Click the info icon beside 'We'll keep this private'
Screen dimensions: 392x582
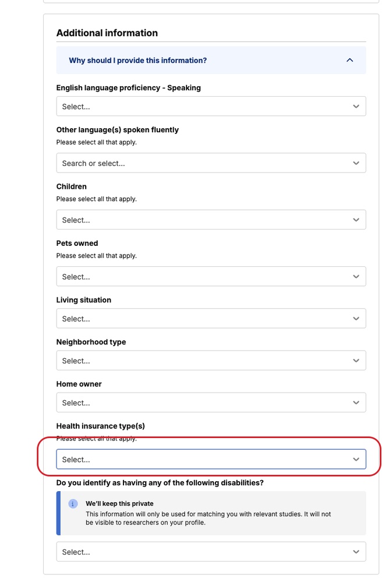point(73,503)
